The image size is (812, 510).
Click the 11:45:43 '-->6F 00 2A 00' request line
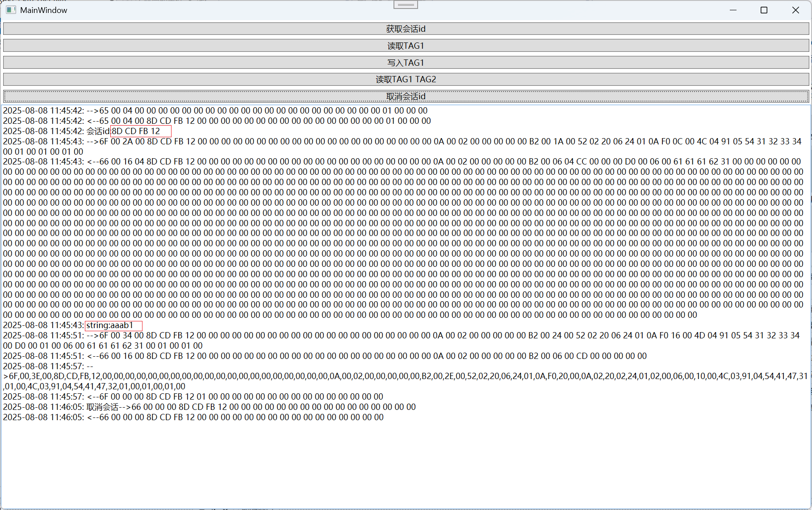(402, 141)
